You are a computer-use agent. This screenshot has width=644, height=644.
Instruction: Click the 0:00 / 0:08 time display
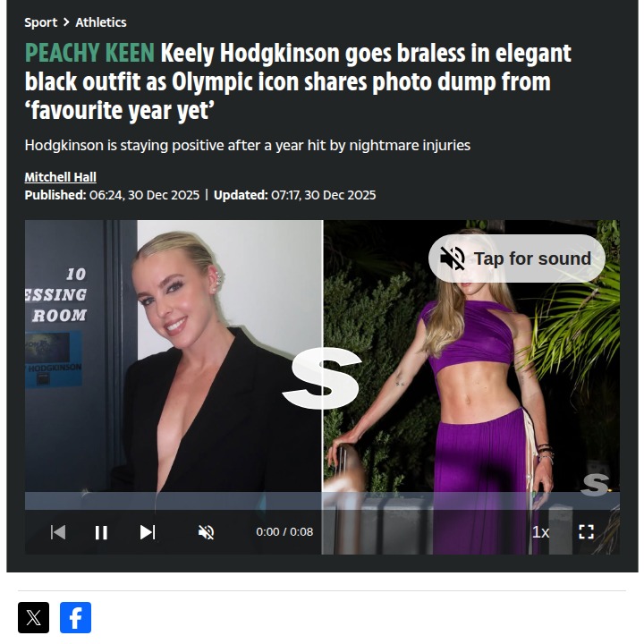(x=284, y=532)
